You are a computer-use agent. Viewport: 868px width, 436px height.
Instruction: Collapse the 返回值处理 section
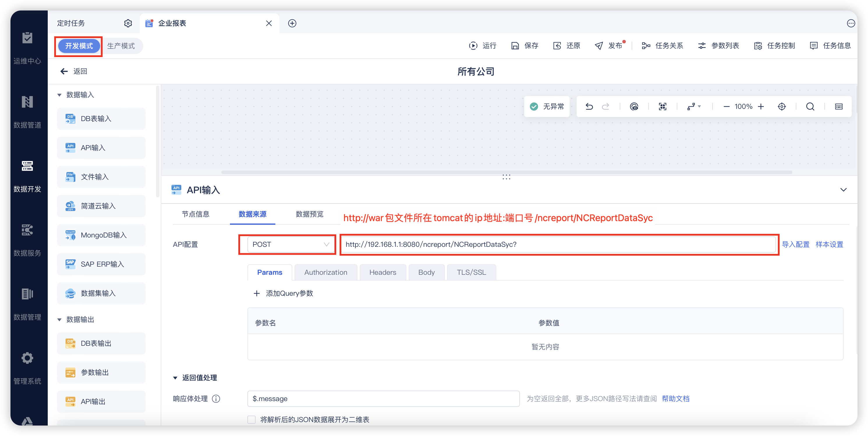175,378
